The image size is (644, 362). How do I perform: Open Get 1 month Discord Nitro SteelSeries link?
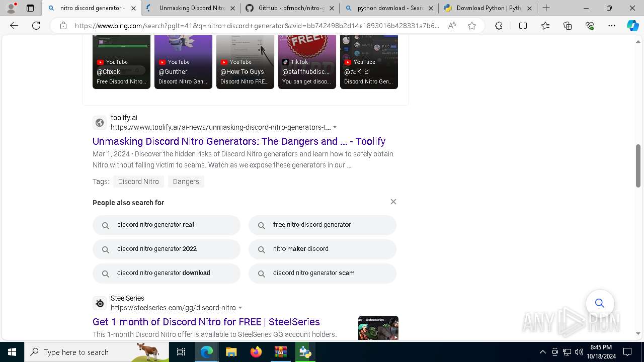click(x=206, y=322)
